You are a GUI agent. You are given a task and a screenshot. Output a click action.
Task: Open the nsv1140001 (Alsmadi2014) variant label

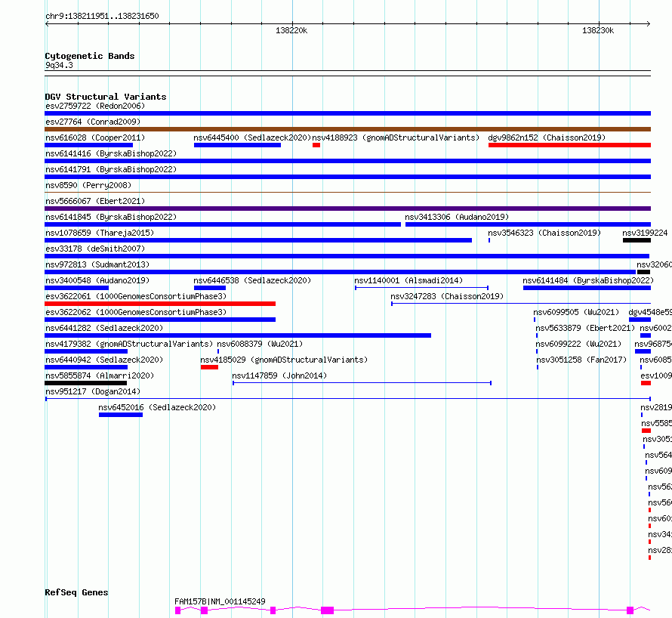(x=408, y=280)
